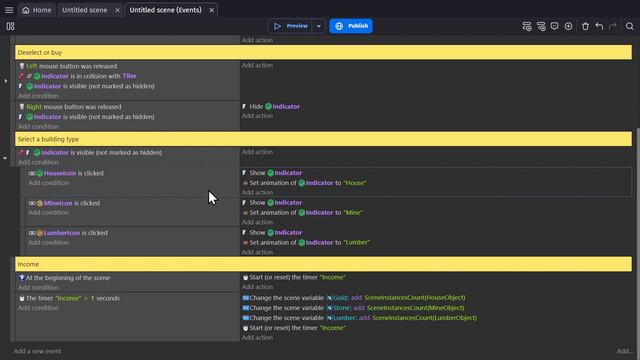Switch to the Home tab
The width and height of the screenshot is (640, 360).
coord(37,10)
